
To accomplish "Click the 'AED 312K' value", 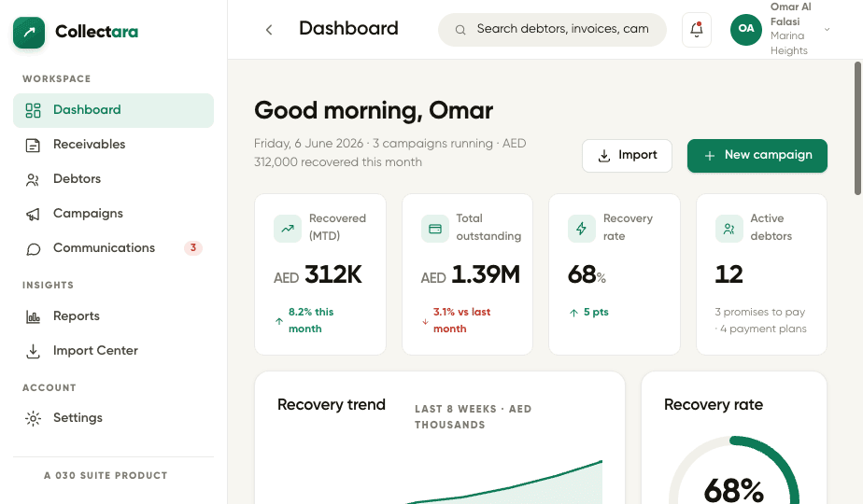I will pyautogui.click(x=318, y=274).
